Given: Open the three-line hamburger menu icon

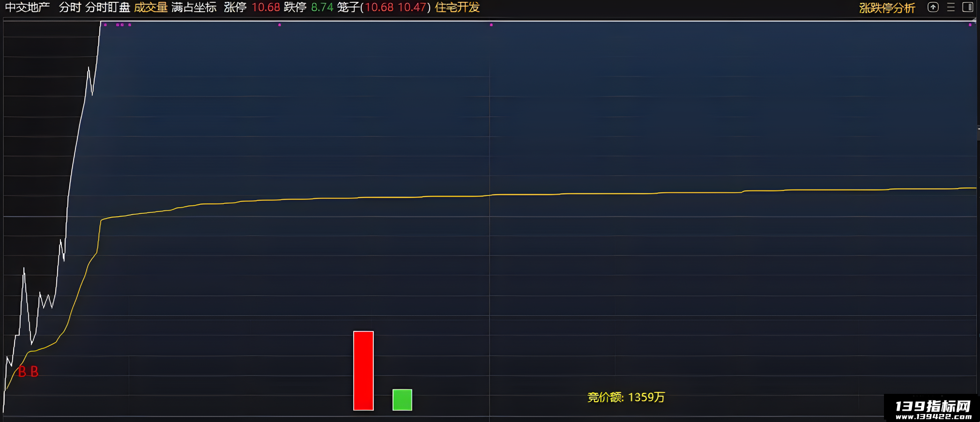Looking at the screenshot, I should pyautogui.click(x=950, y=7).
